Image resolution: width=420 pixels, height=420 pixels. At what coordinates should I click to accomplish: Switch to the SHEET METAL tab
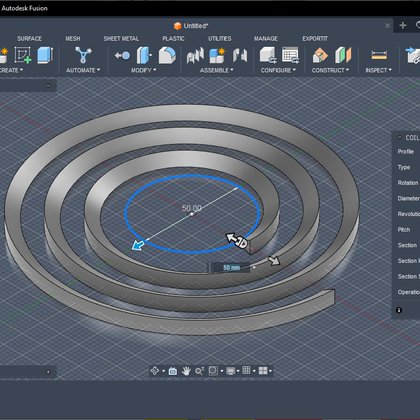121,39
